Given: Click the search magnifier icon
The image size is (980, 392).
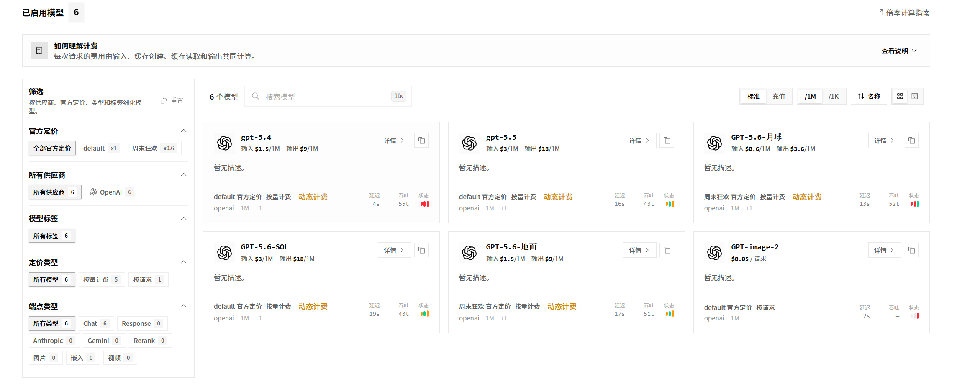Looking at the screenshot, I should (255, 96).
